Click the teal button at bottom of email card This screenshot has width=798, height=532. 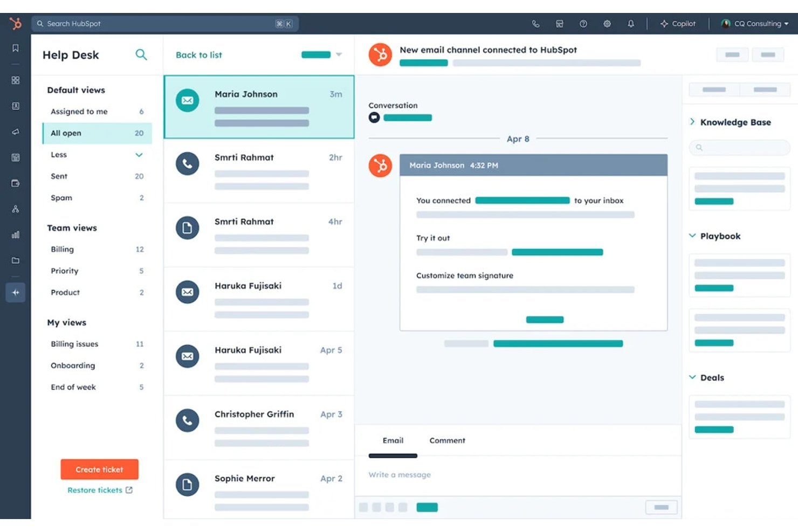click(x=545, y=320)
